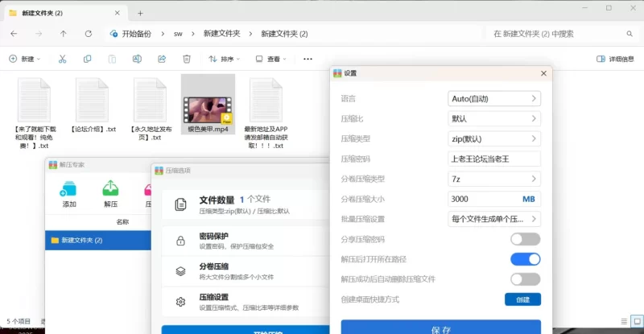Open the three-dots more options menu
This screenshot has height=334, width=644.
click(x=308, y=60)
